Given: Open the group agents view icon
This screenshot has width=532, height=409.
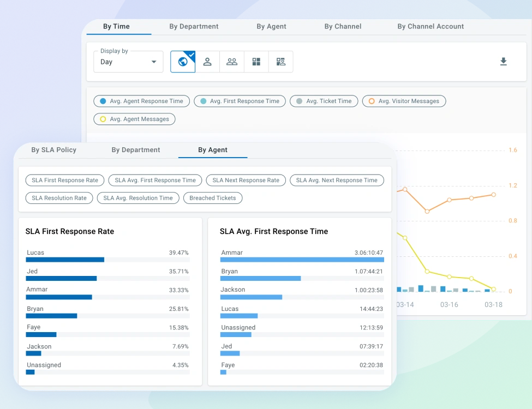Looking at the screenshot, I should point(231,61).
